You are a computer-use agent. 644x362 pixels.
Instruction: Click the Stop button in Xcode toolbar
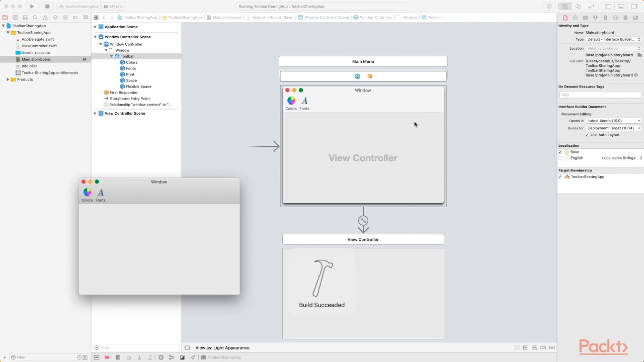coord(47,7)
